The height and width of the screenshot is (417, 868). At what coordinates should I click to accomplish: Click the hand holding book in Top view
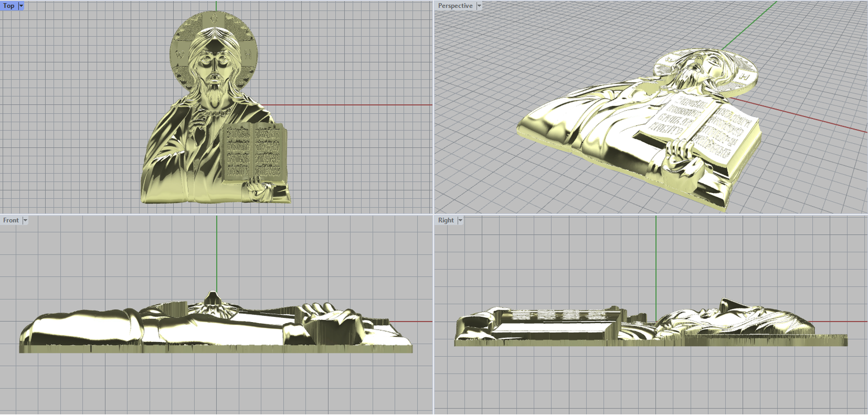tap(258, 190)
